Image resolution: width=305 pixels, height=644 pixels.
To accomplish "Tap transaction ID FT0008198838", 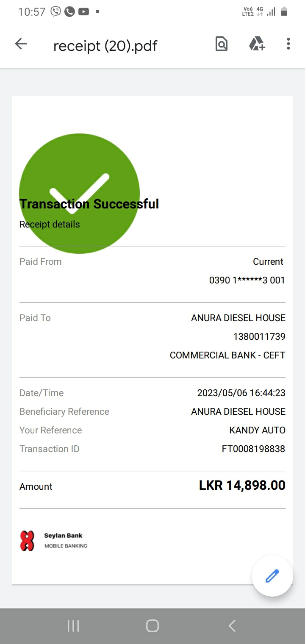I will 253,449.
